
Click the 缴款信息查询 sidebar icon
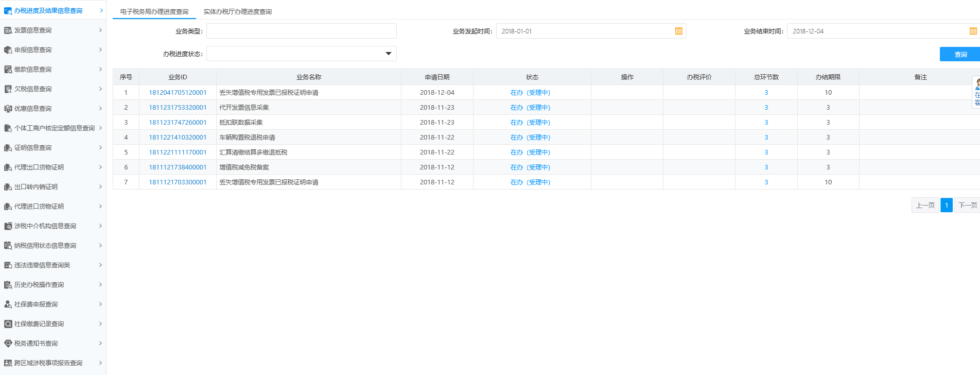click(x=8, y=70)
